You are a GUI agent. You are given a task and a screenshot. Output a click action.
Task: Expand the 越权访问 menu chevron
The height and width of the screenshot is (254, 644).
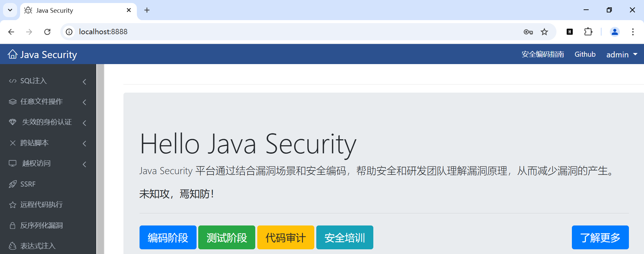[x=85, y=164]
